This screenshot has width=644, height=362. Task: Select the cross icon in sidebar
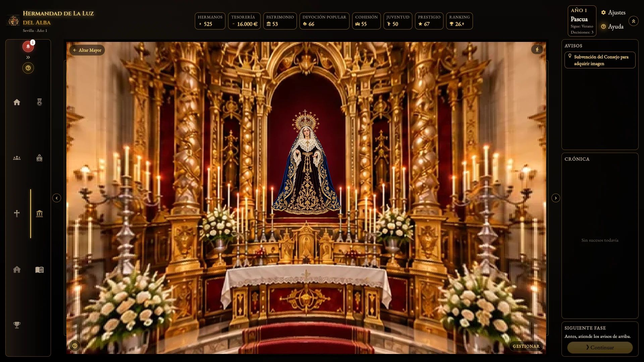17,214
